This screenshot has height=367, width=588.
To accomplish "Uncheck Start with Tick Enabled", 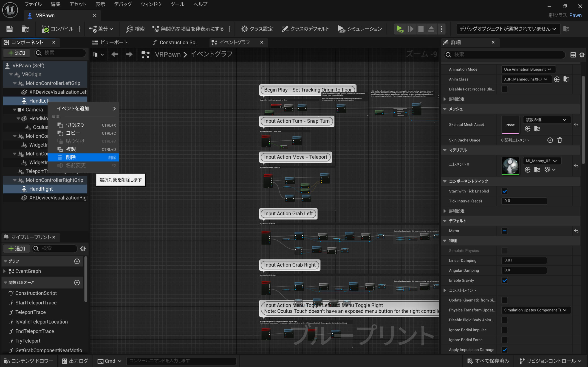I will 504,191.
